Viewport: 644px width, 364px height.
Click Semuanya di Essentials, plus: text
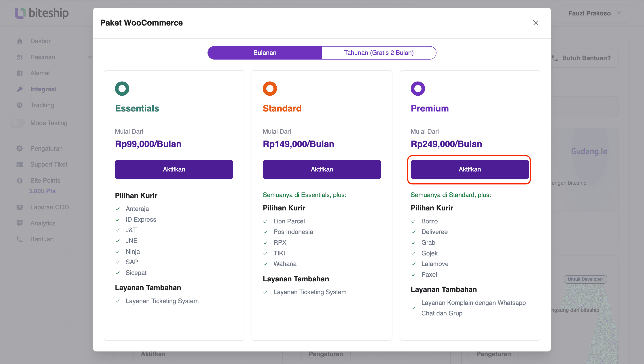[x=305, y=195]
